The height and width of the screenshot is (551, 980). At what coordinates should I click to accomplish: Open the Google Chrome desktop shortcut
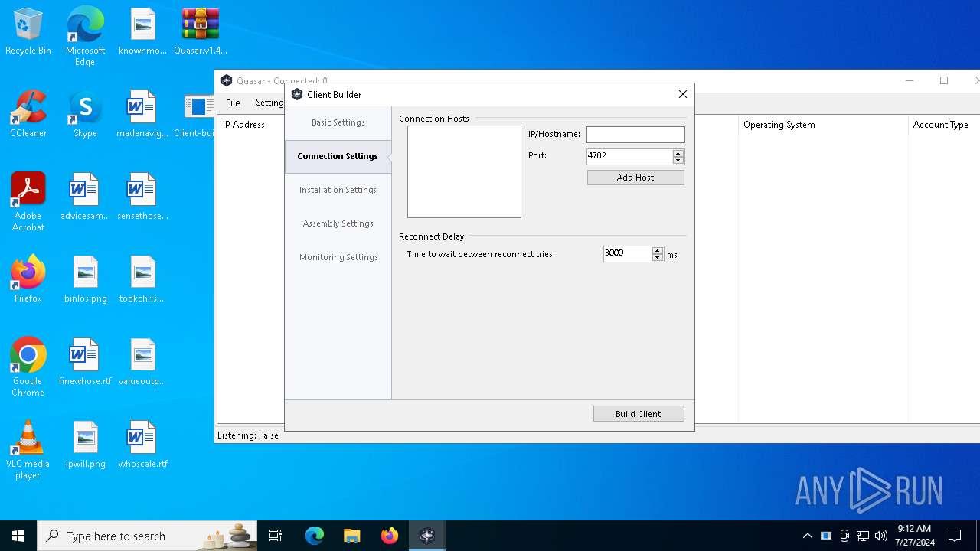[28, 367]
